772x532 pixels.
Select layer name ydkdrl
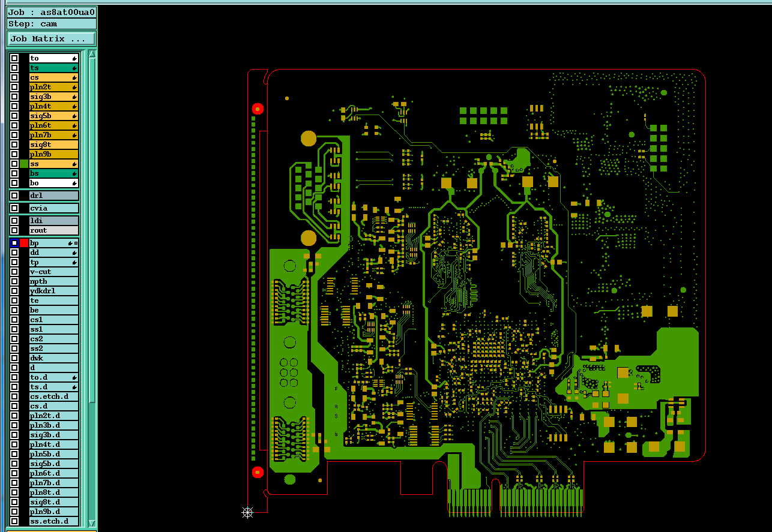click(x=54, y=291)
